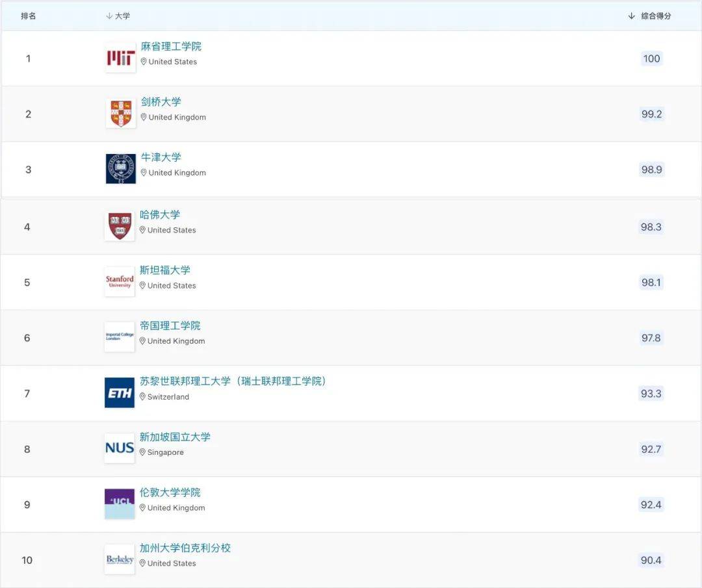Click the NUS logo
Viewport: 702px width, 588px height.
[120, 448]
